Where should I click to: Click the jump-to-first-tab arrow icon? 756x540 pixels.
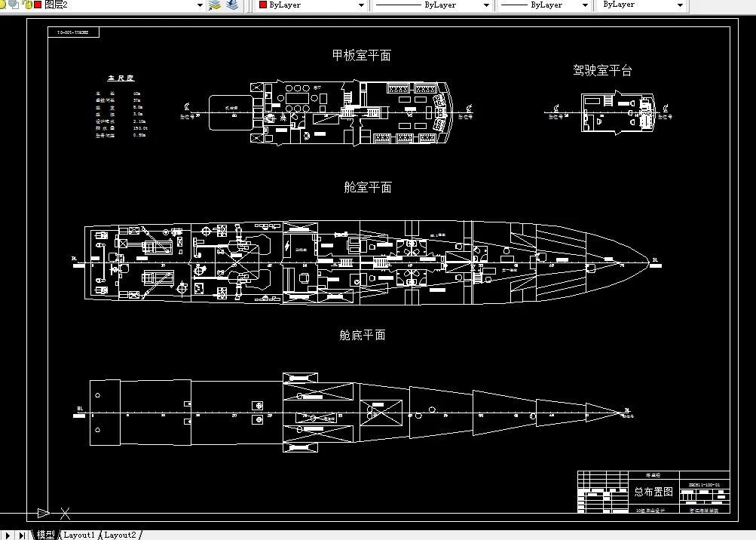(6, 534)
